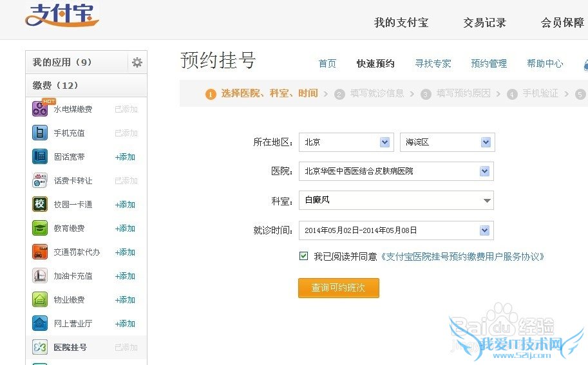The image size is (588, 365).
Task: Click the 已添加 text beside 水电煤缴费
Action: tap(126, 109)
